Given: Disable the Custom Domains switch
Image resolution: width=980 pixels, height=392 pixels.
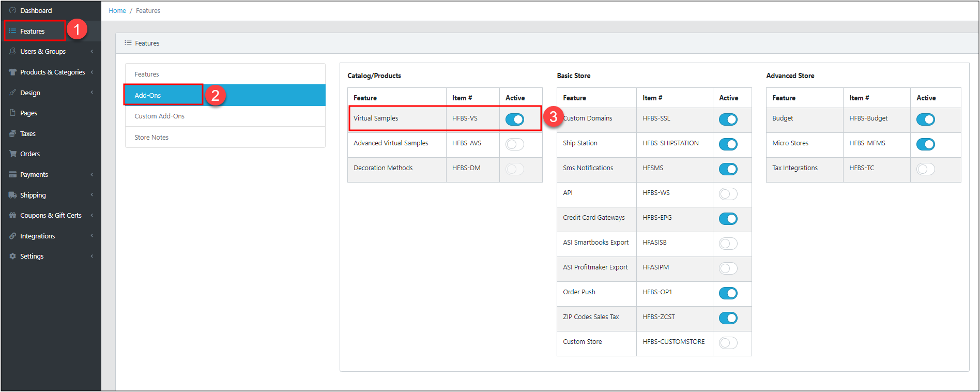Looking at the screenshot, I should pyautogui.click(x=728, y=119).
